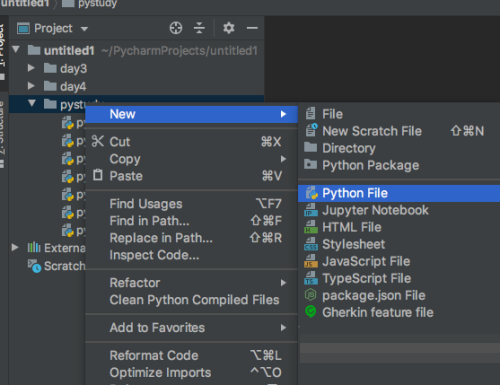Open the Refactor submenu
This screenshot has width=500, height=385.
tap(191, 283)
